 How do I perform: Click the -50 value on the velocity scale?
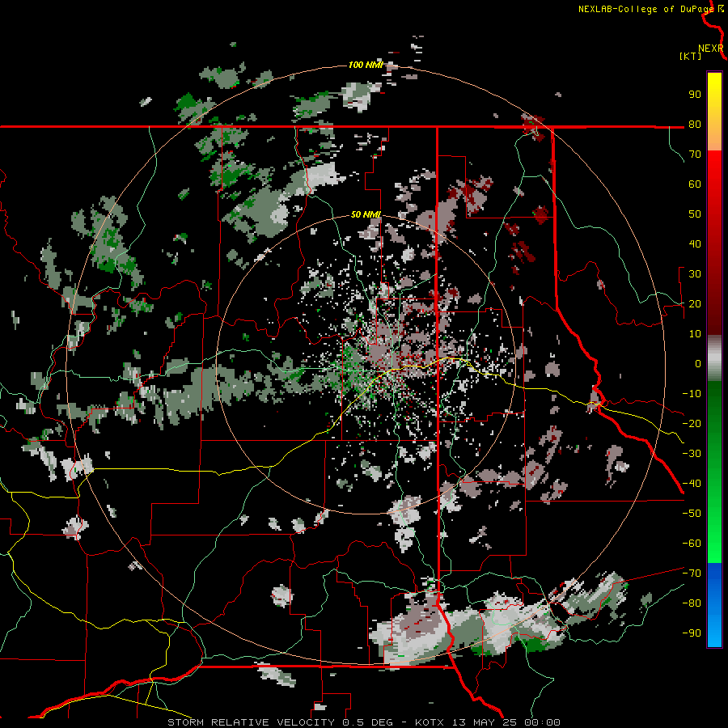[692, 514]
